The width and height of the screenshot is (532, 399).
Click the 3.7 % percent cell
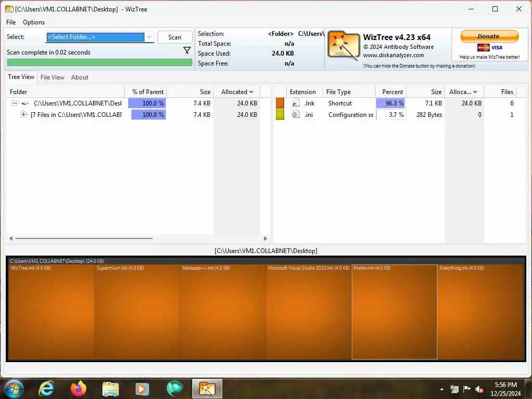(x=391, y=115)
